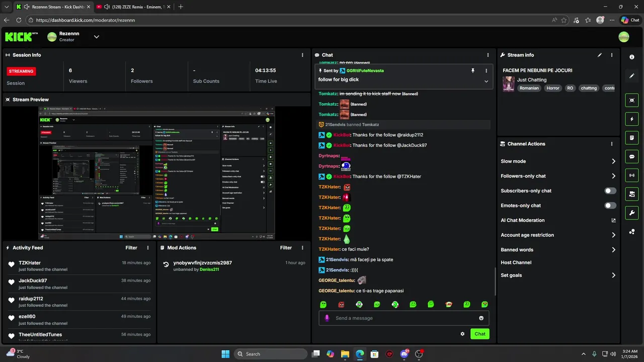Screen dimensions: 644x362
Task: Toggle the chat bubble panel icon in the sidebar
Action: tap(632, 156)
